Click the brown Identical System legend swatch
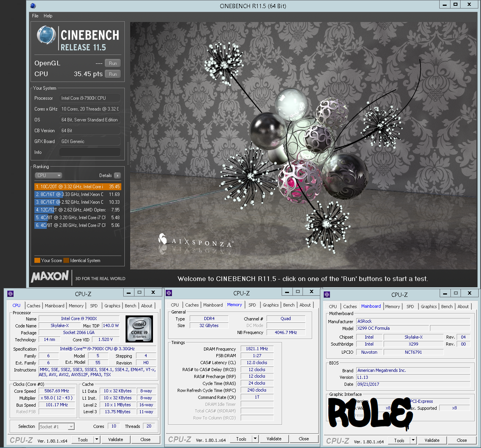Viewport: 481px width, 448px height. click(x=66, y=261)
